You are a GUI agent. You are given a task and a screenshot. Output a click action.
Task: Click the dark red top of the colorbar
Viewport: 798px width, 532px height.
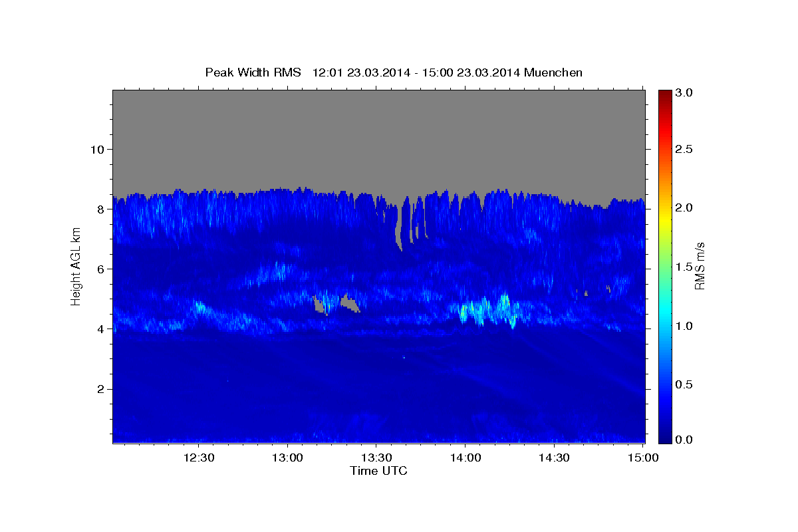coord(665,94)
